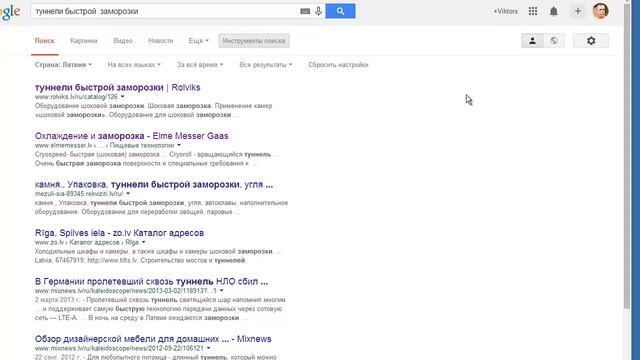
Task: Toggle Инструменты поиска button
Action: tap(254, 41)
